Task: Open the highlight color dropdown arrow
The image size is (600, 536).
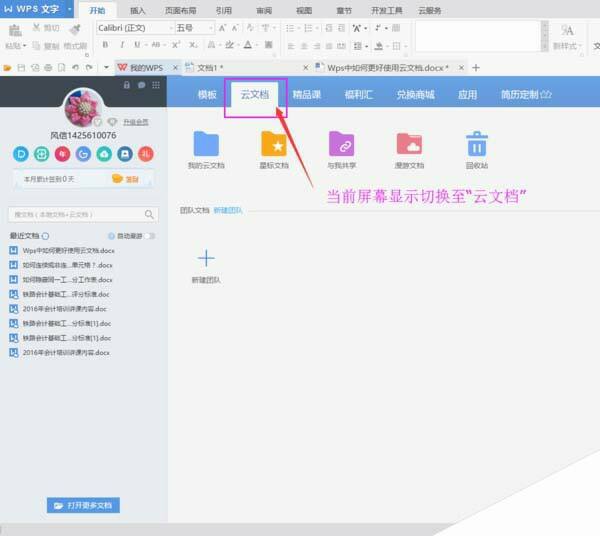Action: pyautogui.click(x=238, y=45)
